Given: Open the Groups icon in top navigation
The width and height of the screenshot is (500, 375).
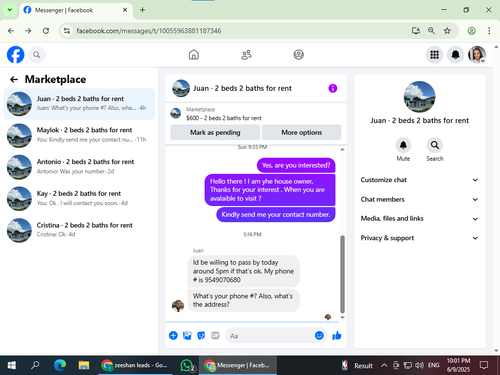Looking at the screenshot, I should (298, 55).
